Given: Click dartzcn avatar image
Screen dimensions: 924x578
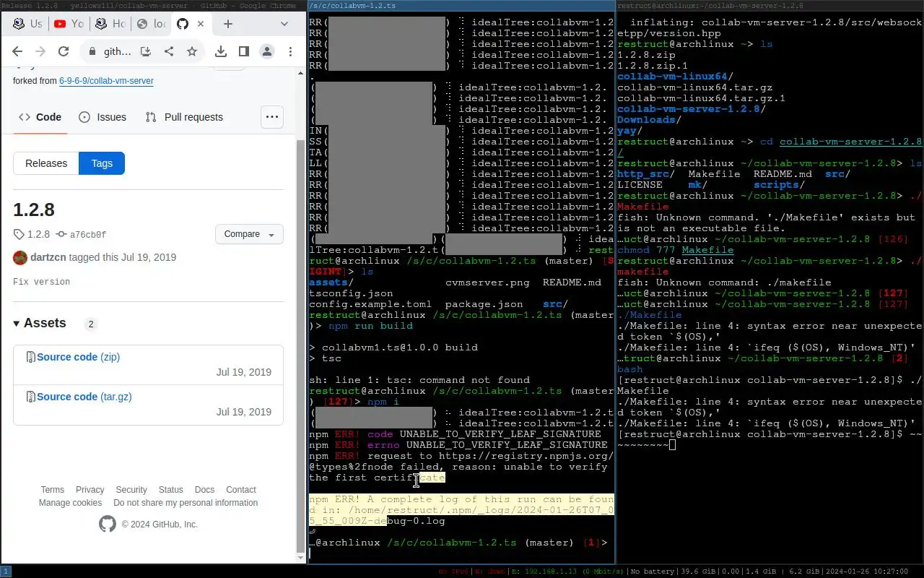Looking at the screenshot, I should tap(20, 257).
